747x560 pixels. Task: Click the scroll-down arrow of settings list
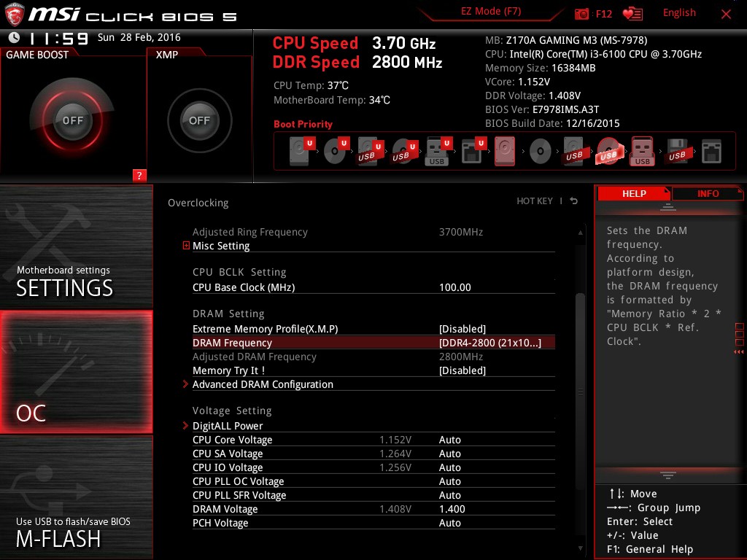pos(580,548)
